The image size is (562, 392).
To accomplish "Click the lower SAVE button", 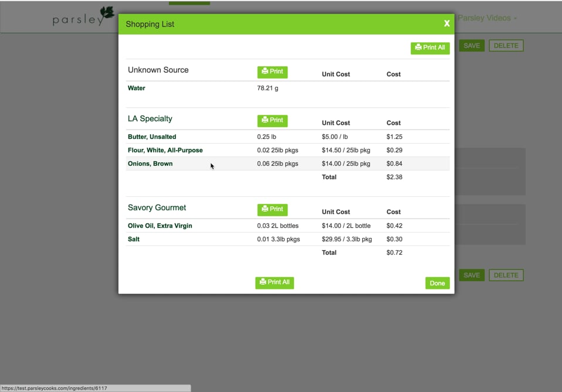I will click(472, 275).
